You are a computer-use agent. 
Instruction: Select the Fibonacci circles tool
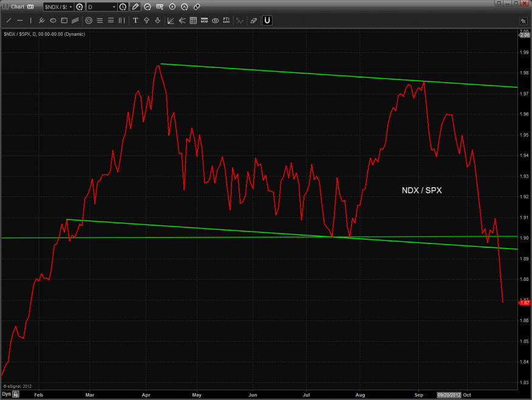coord(89,21)
